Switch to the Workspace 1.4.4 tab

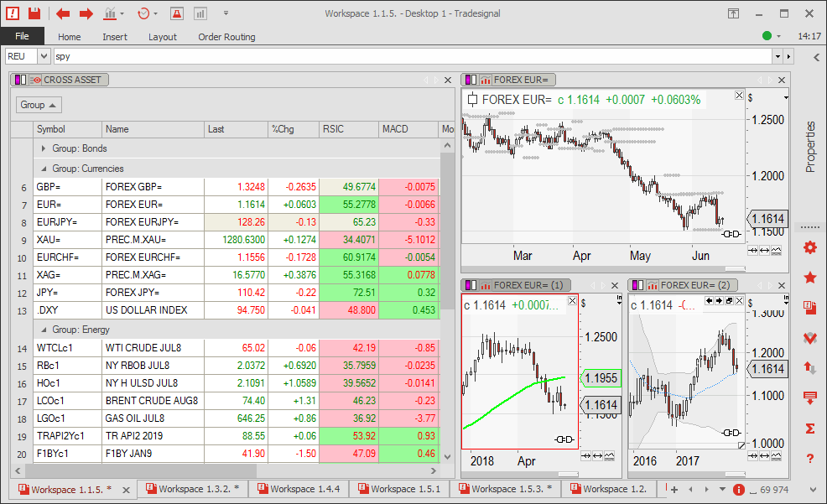point(298,489)
